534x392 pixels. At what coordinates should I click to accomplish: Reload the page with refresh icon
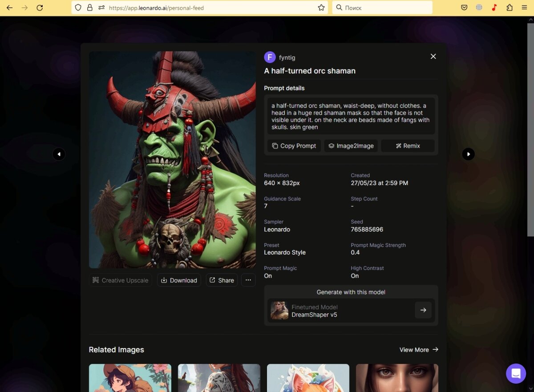40,8
